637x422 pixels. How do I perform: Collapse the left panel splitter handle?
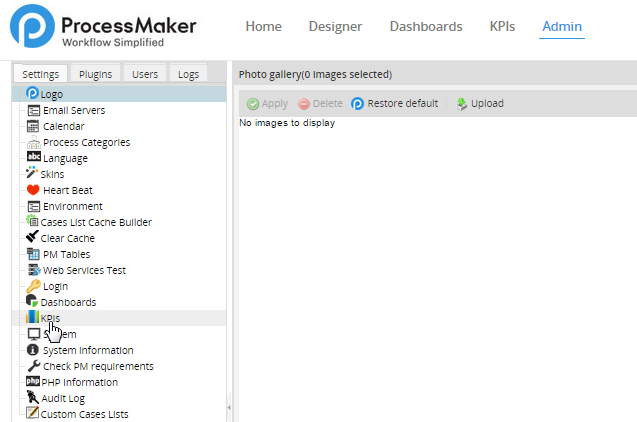tap(229, 407)
